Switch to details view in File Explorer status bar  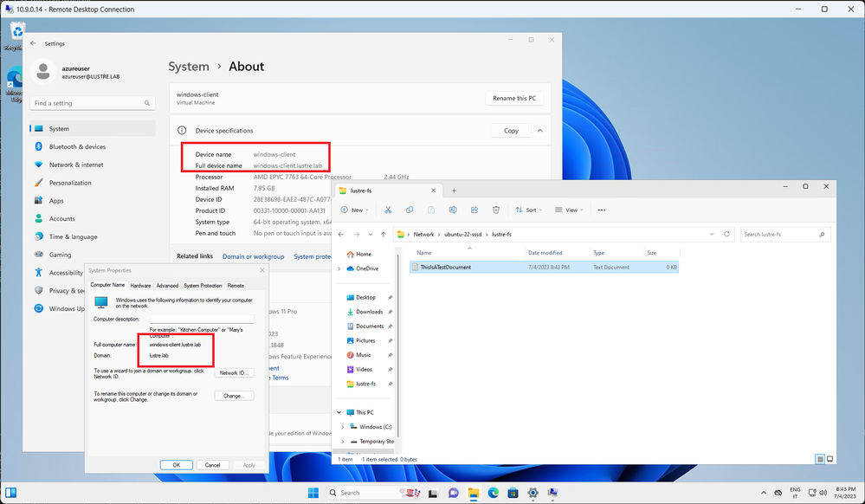820,459
